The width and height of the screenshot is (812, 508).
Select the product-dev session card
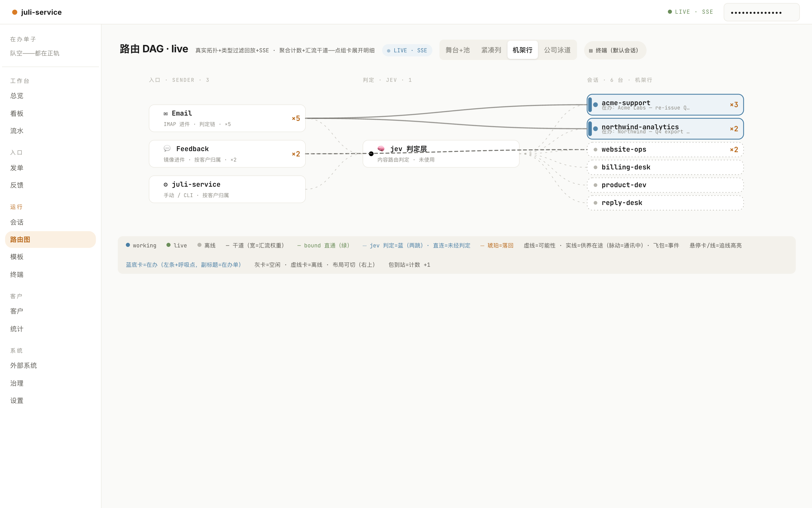click(x=665, y=185)
